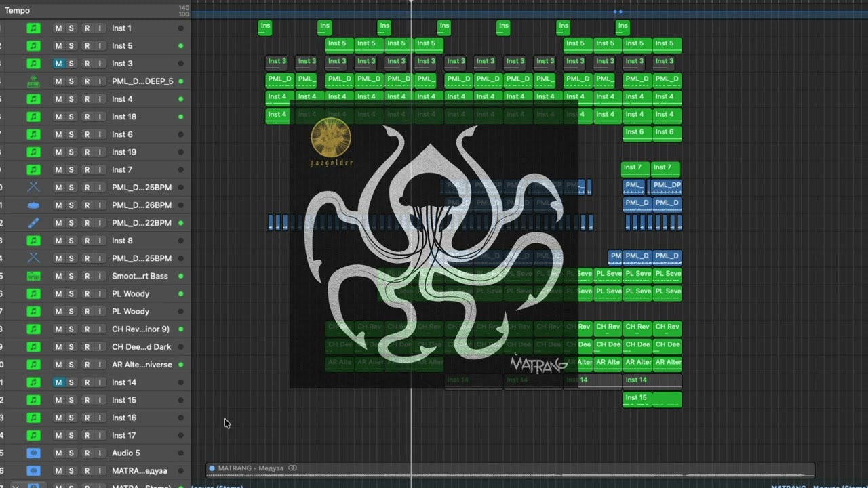Click the Inst 18 track icon
Viewport: 868px width, 488px height.
pyautogui.click(x=33, y=117)
